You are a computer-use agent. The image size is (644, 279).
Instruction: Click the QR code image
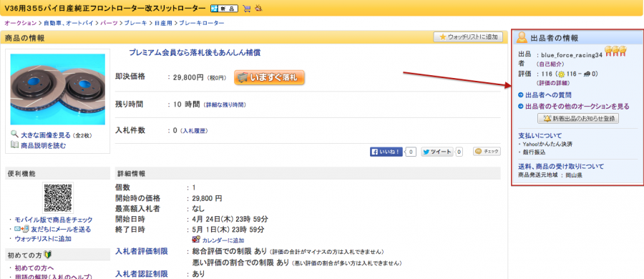coord(58,197)
